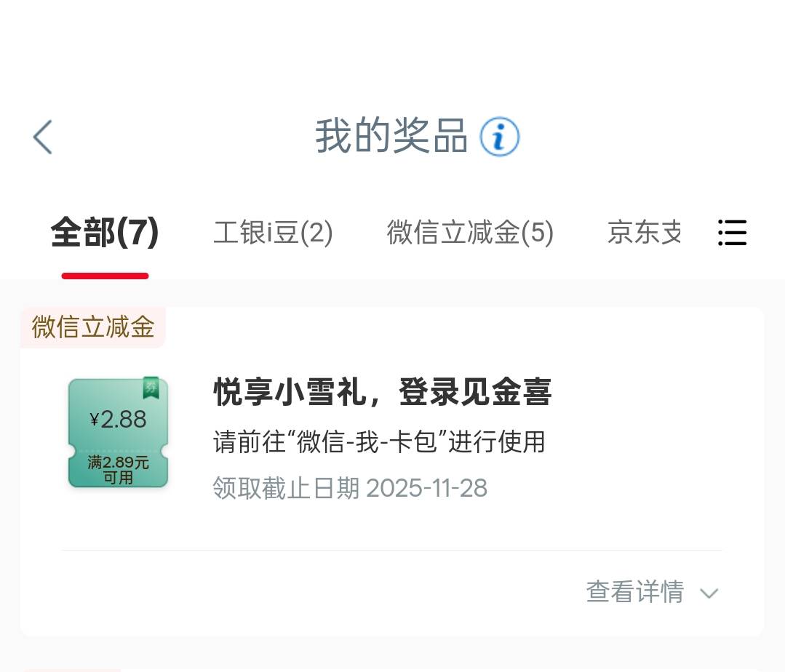Expand details using the down chevron
The height and width of the screenshot is (672, 785).
[x=709, y=593]
